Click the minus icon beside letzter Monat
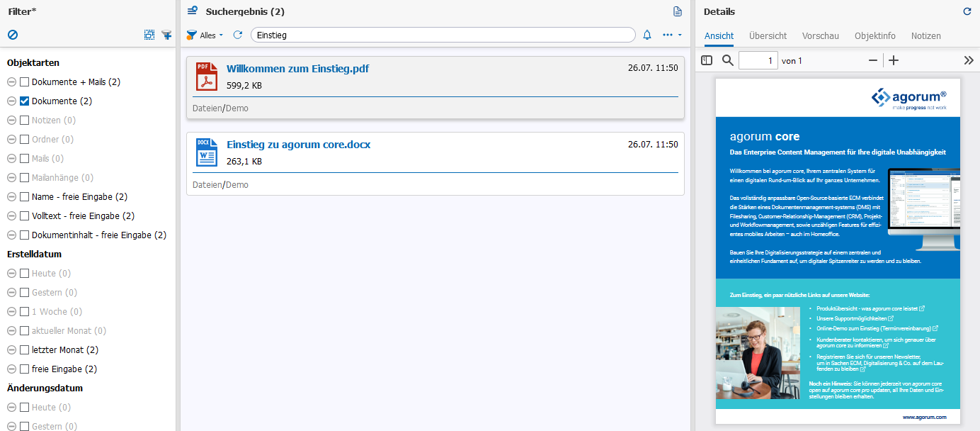 [12, 350]
